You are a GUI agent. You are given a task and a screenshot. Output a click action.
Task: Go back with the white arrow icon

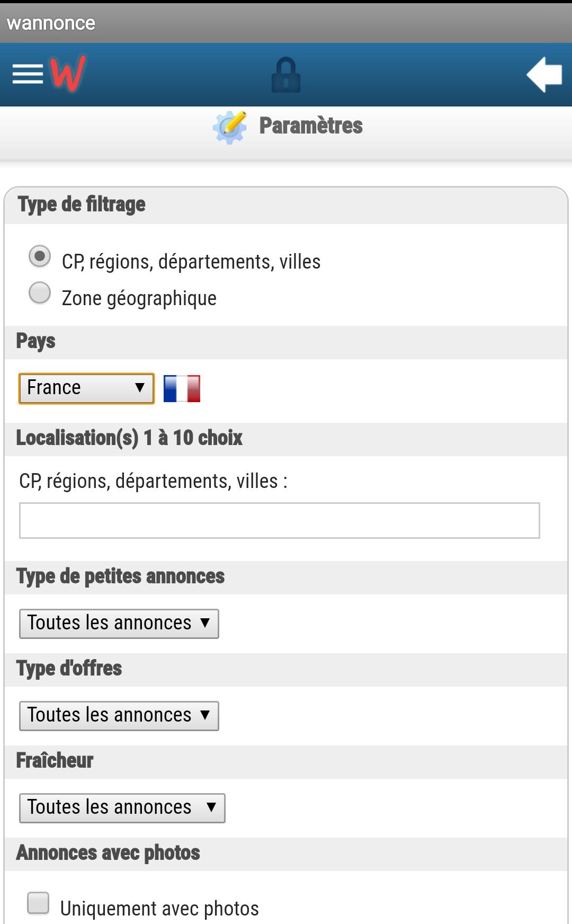544,75
